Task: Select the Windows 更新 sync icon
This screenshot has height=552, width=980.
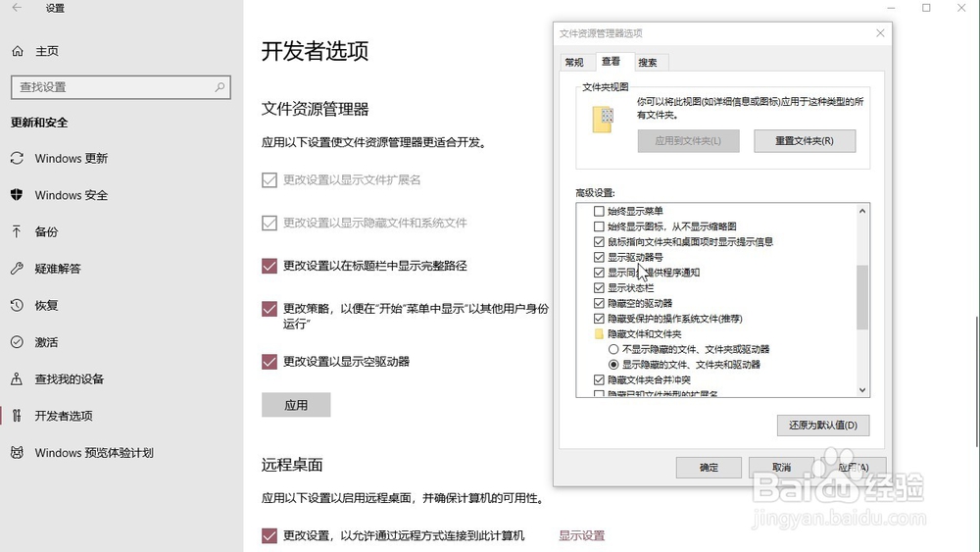Action: [x=17, y=158]
